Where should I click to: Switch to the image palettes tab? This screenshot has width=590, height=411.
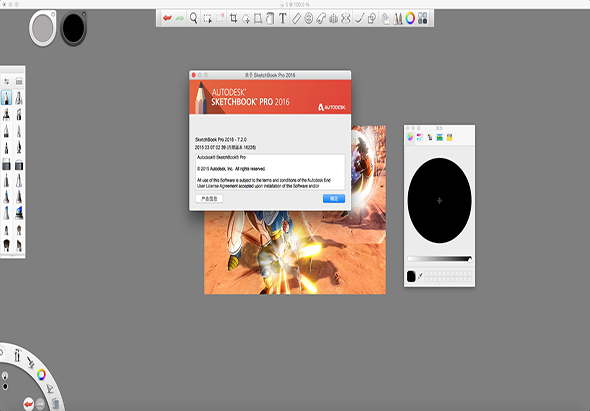(x=439, y=137)
